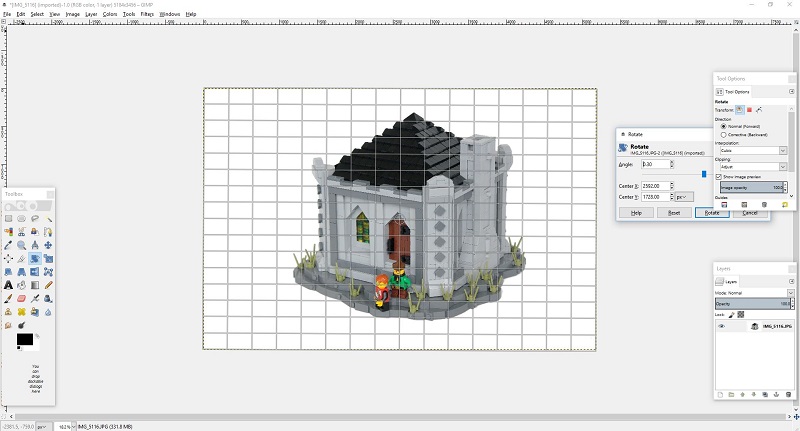Select Corrective (Backward) direction radio
Image resolution: width=800 pixels, height=431 pixels.
coord(723,135)
